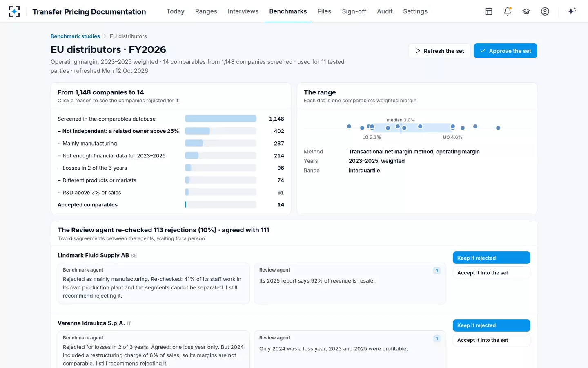588x368 pixels.
Task: Click the 'Lindmark Fluid Supply AB' company name
Action: [93, 255]
